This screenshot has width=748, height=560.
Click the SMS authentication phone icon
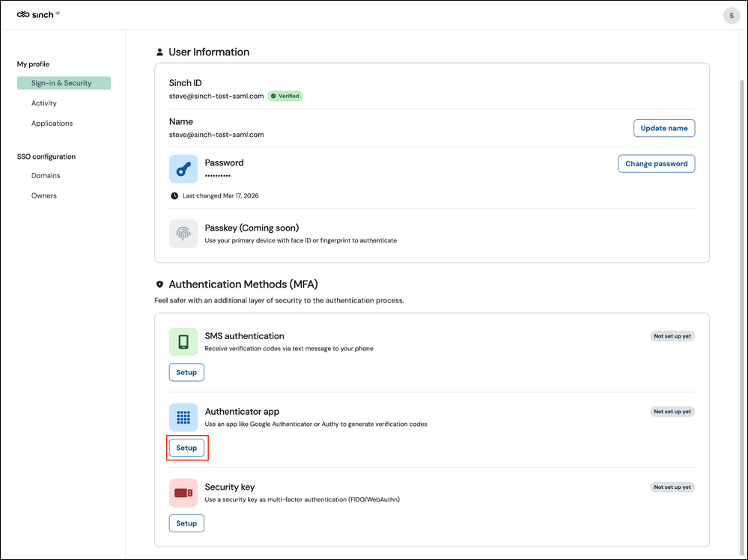pyautogui.click(x=183, y=341)
